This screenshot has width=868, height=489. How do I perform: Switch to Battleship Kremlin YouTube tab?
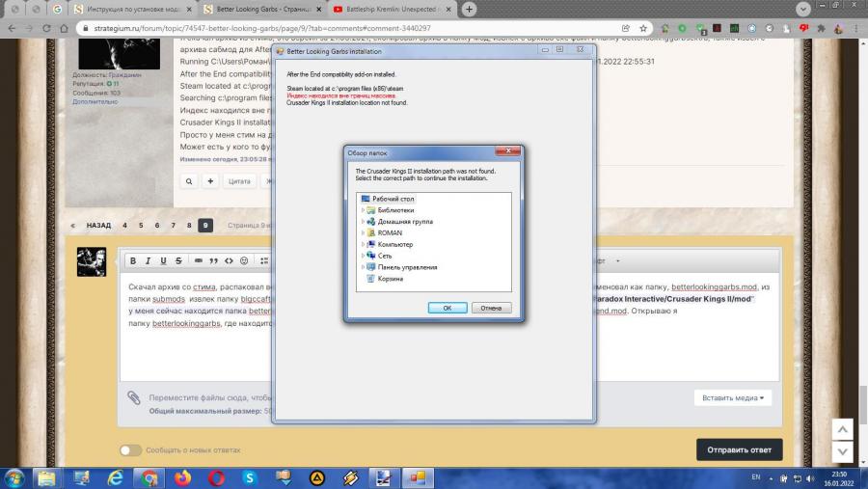393,10
